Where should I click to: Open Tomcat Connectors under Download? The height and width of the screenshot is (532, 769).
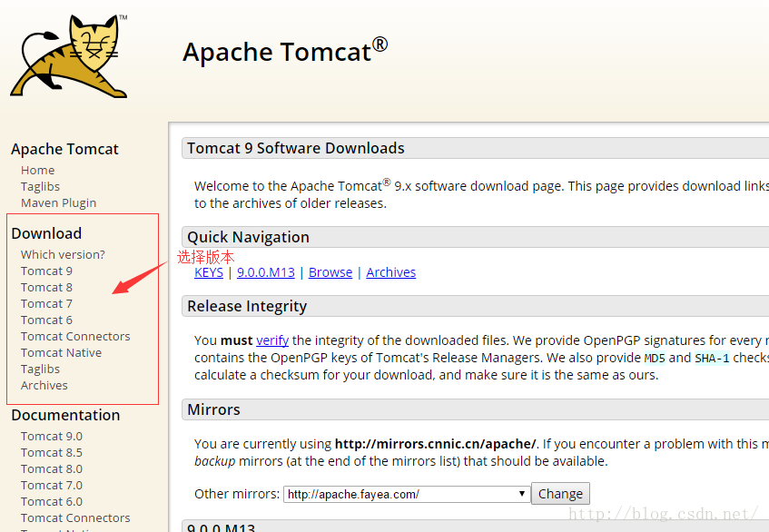75,337
